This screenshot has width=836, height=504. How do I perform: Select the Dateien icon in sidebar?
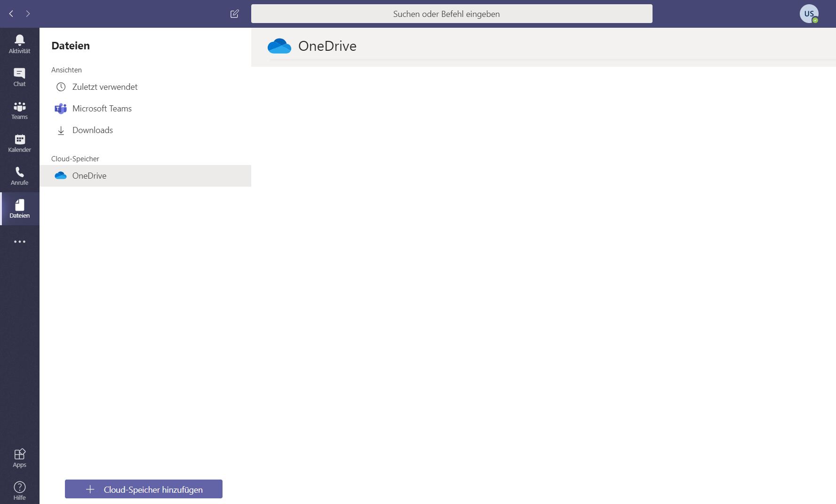19,209
